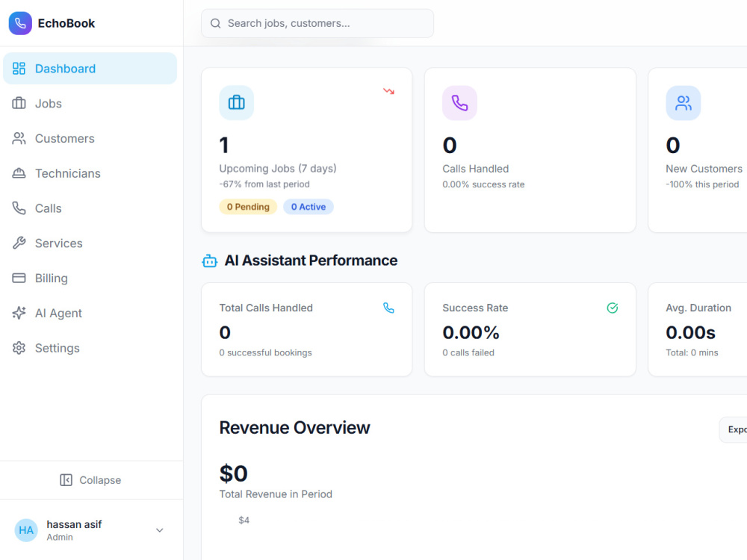Click the users icon on New Customers card
This screenshot has width=747, height=560.
(x=684, y=103)
